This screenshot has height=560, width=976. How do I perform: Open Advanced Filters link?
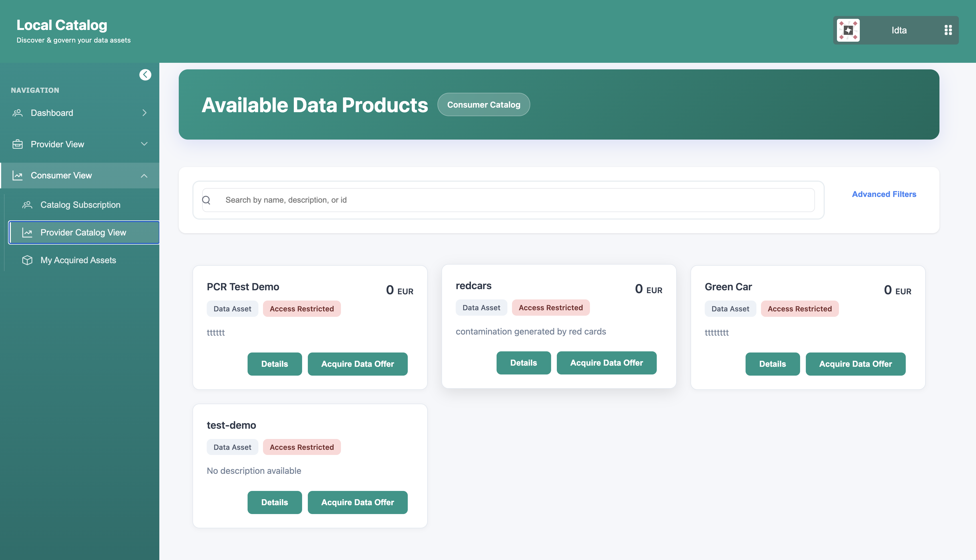tap(884, 194)
